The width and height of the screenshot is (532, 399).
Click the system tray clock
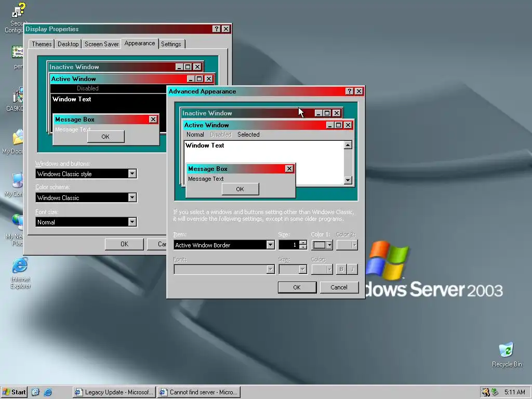515,392
